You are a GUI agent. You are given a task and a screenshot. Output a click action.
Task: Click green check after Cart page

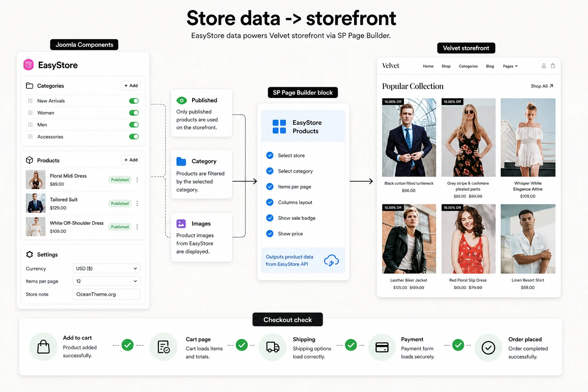242,345
